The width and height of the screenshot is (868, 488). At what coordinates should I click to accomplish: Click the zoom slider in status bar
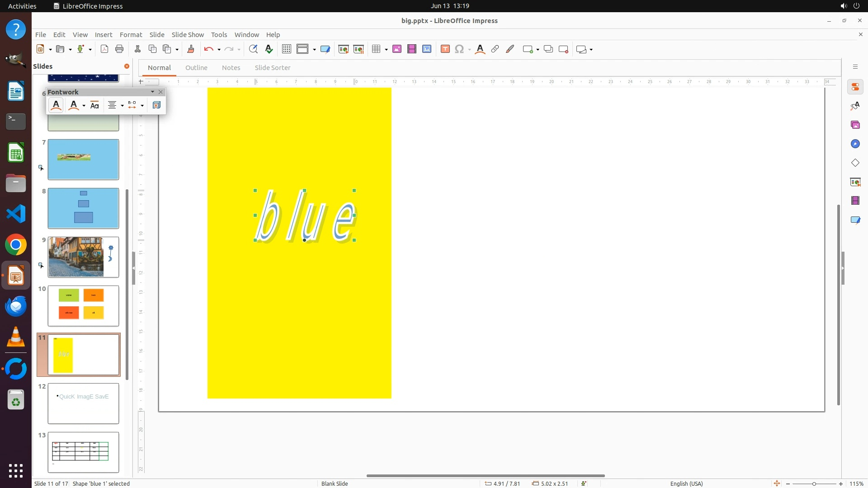(814, 484)
